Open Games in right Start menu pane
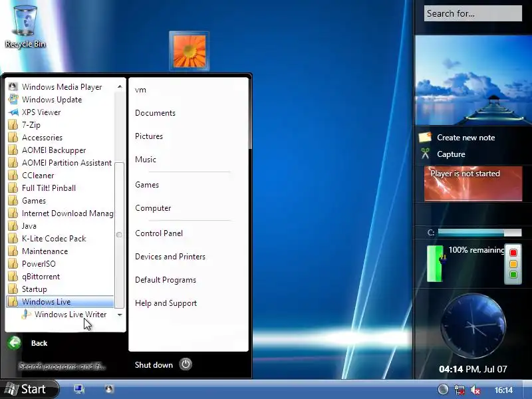 click(x=147, y=185)
